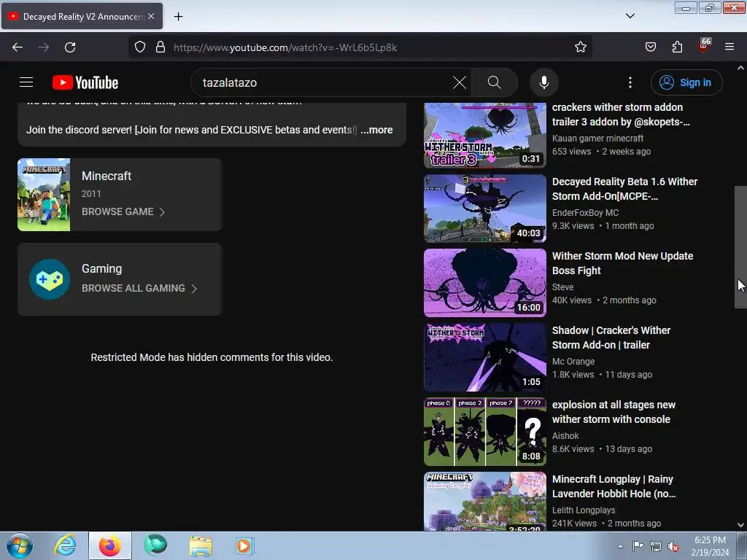Open the Gaming controller icon
747x560 pixels.
tap(50, 279)
